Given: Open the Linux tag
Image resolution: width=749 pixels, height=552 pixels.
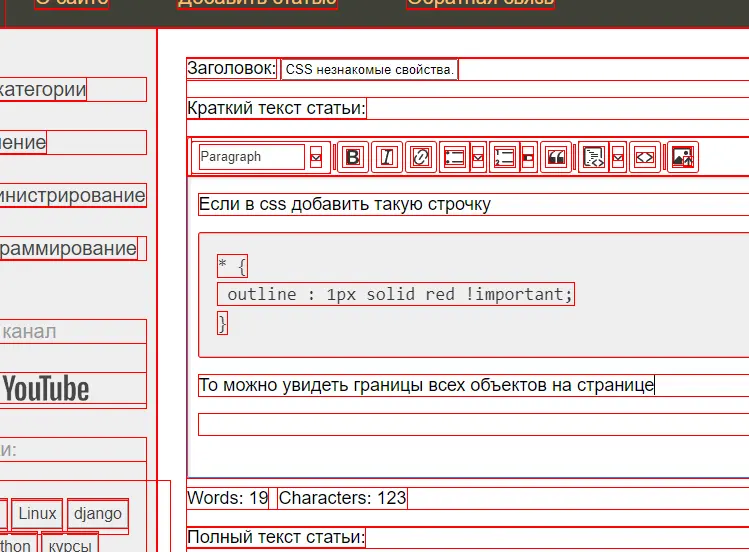Looking at the screenshot, I should coord(37,513).
